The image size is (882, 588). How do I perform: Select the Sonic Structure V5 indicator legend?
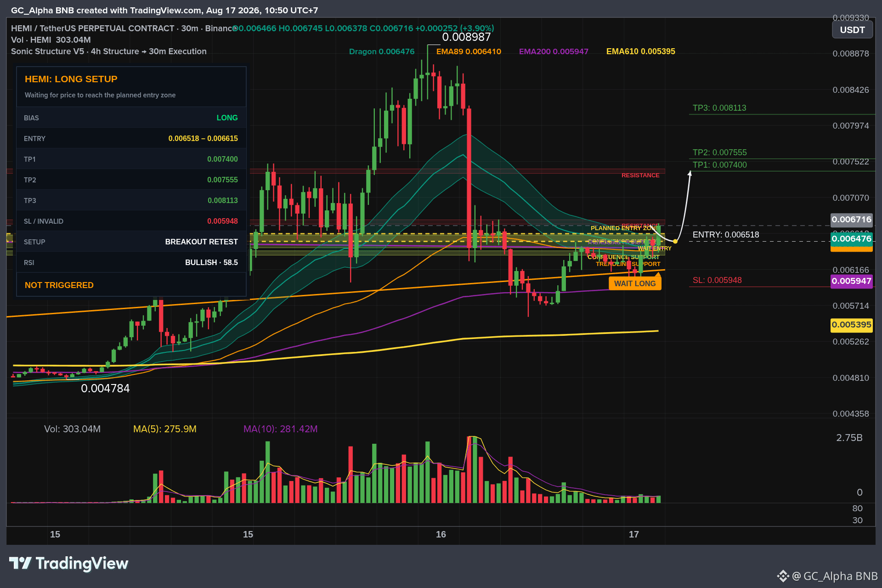pyautogui.click(x=109, y=51)
